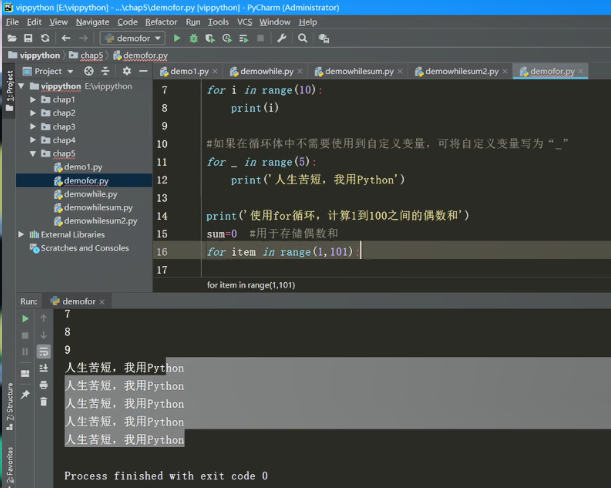Expand External Libraries node
This screenshot has width=611, height=488.
(x=21, y=234)
